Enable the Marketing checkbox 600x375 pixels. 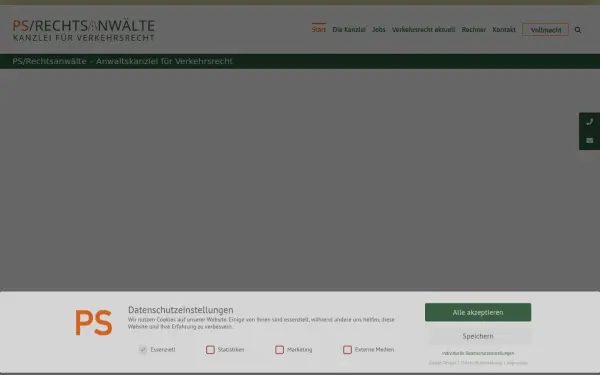click(279, 350)
